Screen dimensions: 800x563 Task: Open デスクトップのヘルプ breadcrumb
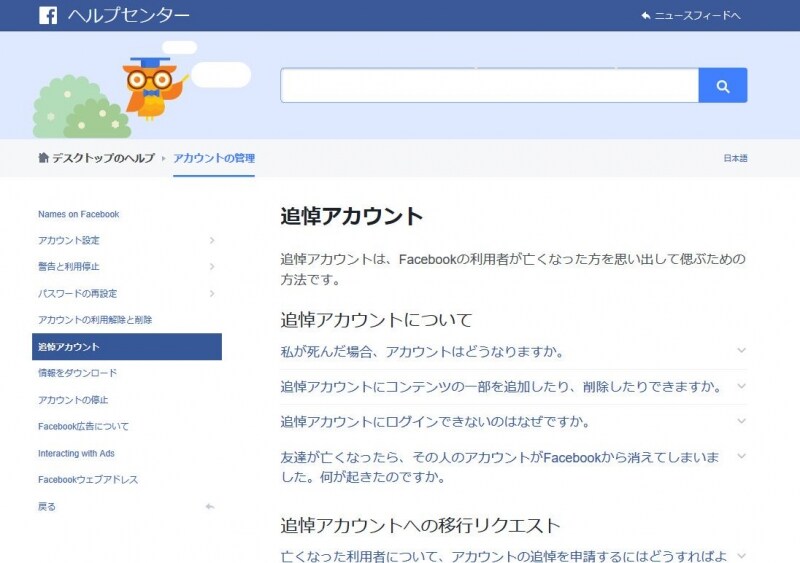point(103,158)
